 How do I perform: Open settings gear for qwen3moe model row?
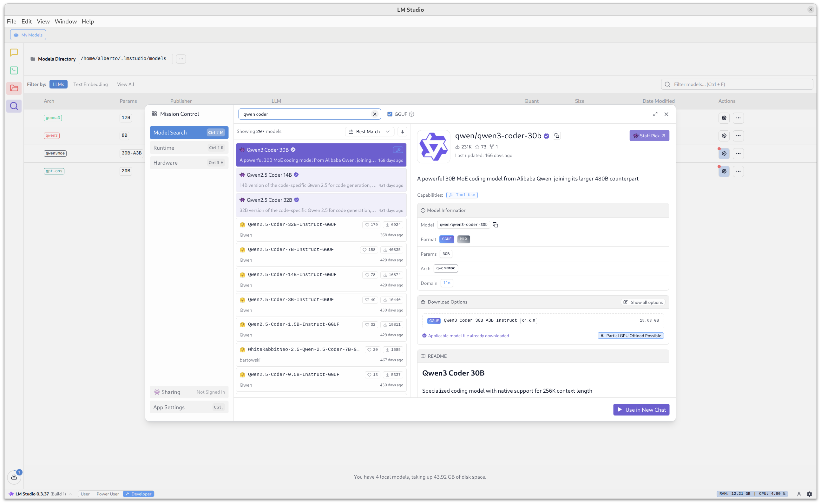[724, 153]
